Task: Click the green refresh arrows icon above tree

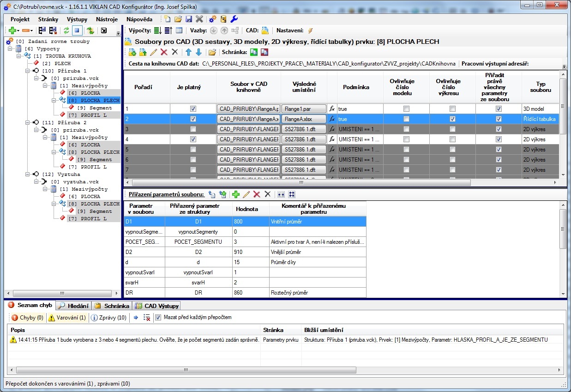Action: click(x=66, y=30)
